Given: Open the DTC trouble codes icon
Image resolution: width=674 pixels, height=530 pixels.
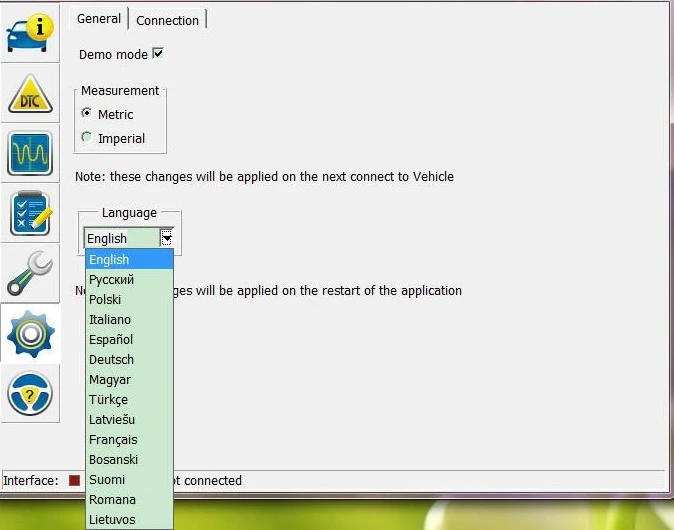Looking at the screenshot, I should pos(30,94).
